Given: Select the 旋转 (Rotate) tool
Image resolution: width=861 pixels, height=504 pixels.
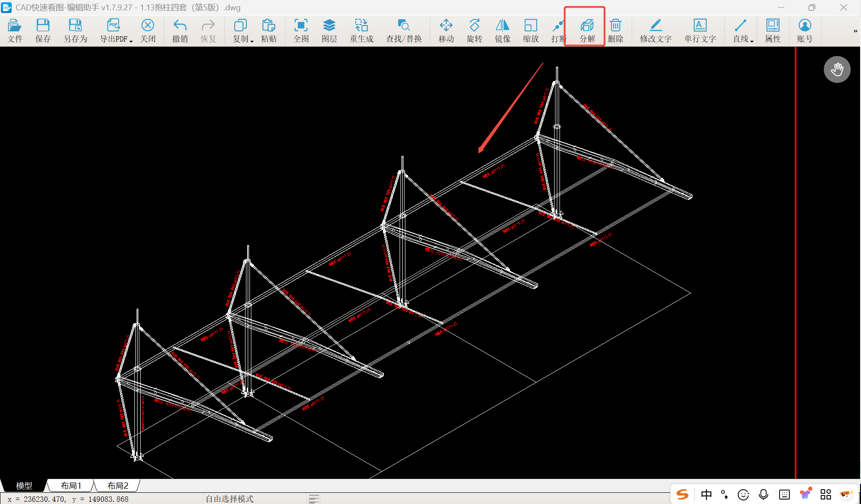Looking at the screenshot, I should 474,26.
